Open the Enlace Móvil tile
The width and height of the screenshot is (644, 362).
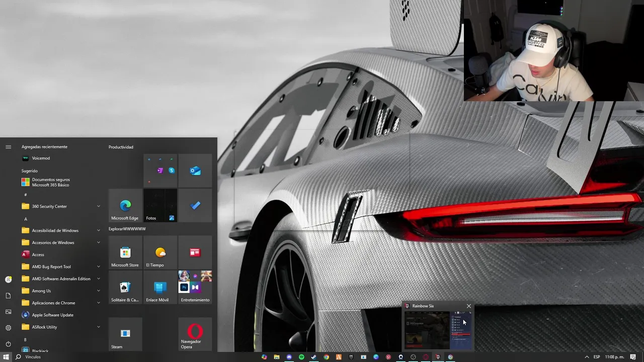coord(160,287)
